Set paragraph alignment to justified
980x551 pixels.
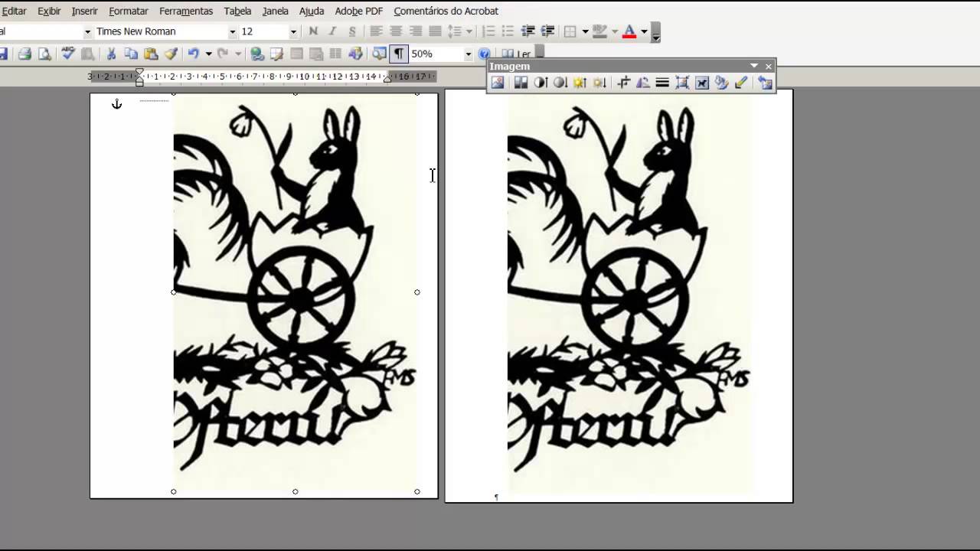pos(435,31)
